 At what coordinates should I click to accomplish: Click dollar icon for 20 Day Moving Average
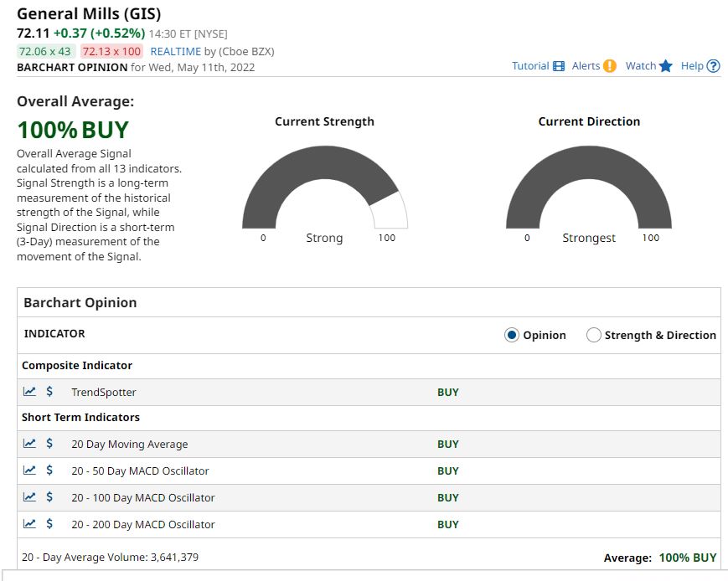coord(49,444)
